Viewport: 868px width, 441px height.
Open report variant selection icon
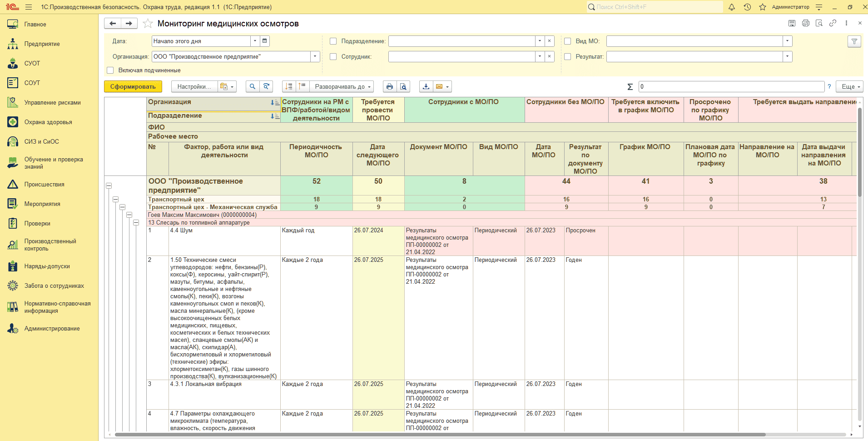coord(227,86)
